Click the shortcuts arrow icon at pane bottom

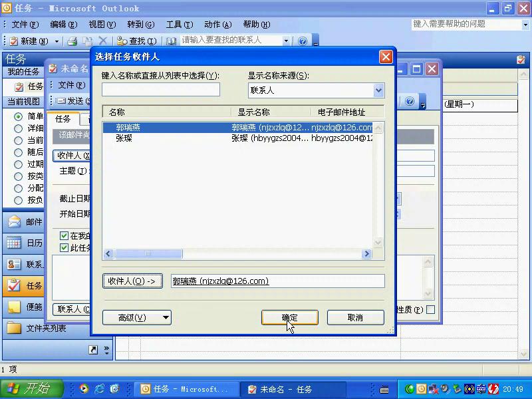click(93, 350)
